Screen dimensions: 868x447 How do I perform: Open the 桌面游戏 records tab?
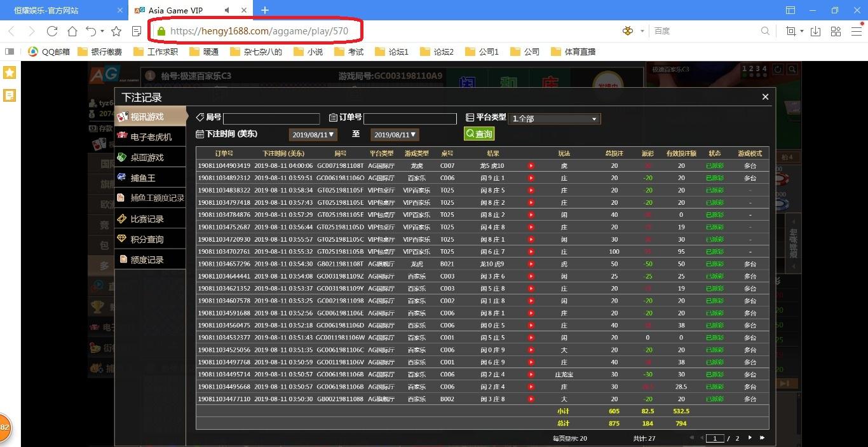click(150, 157)
